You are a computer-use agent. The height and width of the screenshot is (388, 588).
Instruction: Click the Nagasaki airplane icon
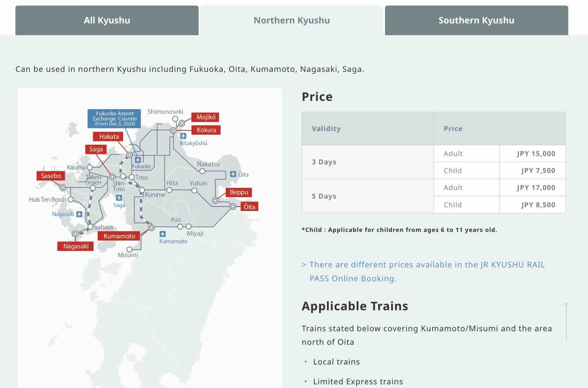pos(79,213)
